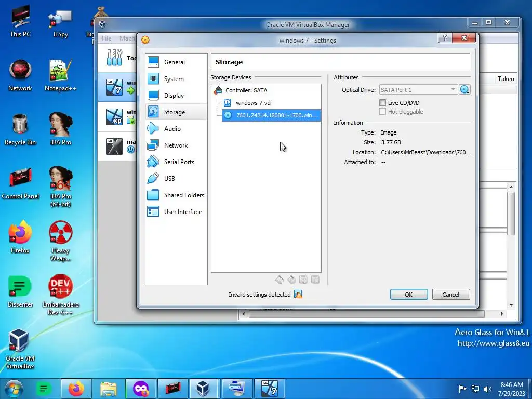Click the Hot-pluggable checkbox
532x399 pixels.
(x=383, y=112)
